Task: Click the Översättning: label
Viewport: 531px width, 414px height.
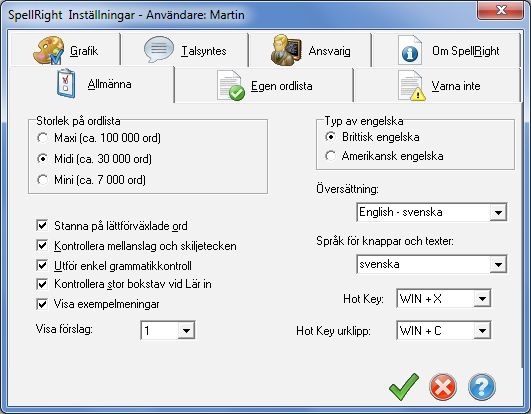Action: point(347,189)
